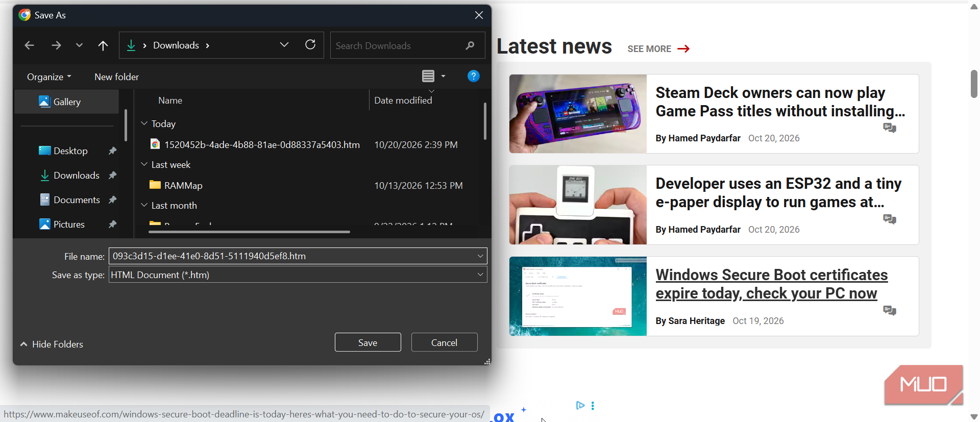Screen dimensions: 980x422
Task: Click the search magnifier icon
Action: [x=470, y=45]
